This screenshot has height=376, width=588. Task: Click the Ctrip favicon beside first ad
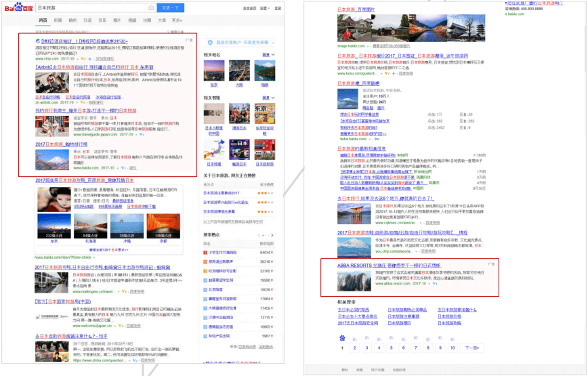click(x=38, y=41)
